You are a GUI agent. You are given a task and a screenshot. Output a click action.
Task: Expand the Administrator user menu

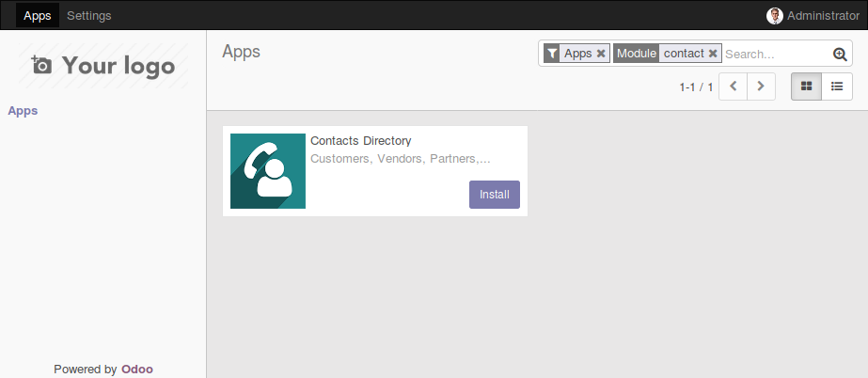[813, 15]
